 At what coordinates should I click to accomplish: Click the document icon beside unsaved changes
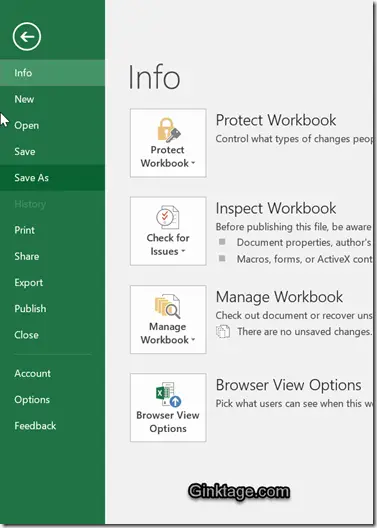click(x=223, y=332)
